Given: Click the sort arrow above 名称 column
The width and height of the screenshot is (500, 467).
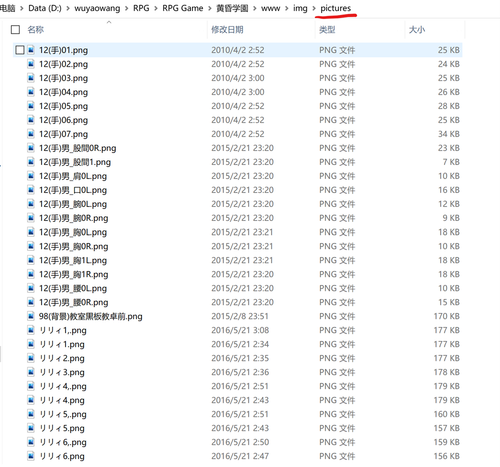Looking at the screenshot, I should click(x=109, y=22).
